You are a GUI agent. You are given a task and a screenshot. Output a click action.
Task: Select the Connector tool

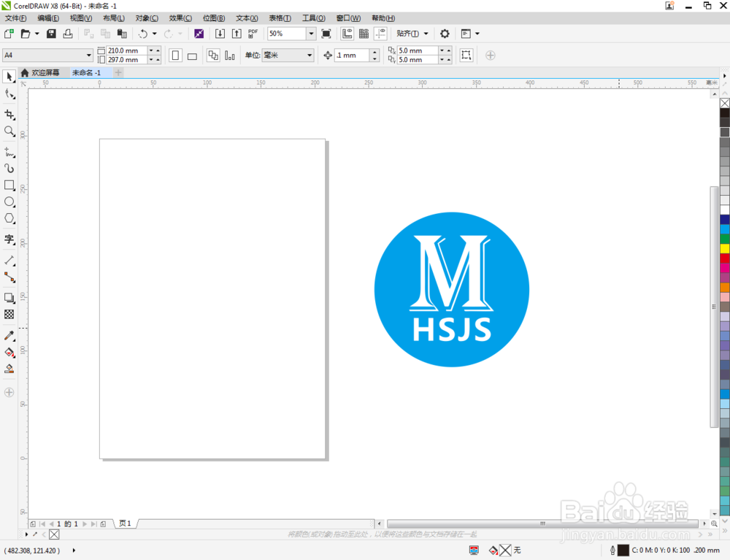point(9,277)
